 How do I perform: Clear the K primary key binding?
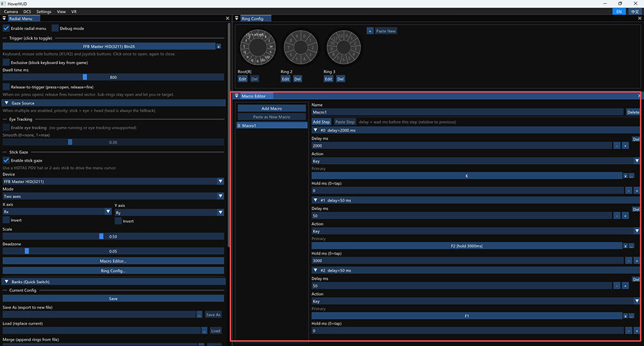tap(625, 176)
